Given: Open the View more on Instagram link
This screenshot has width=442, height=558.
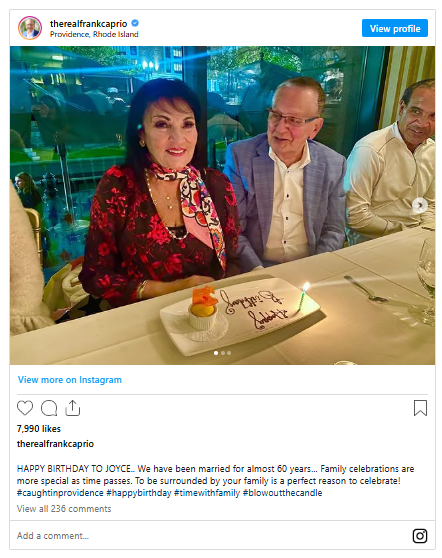Looking at the screenshot, I should tap(70, 380).
